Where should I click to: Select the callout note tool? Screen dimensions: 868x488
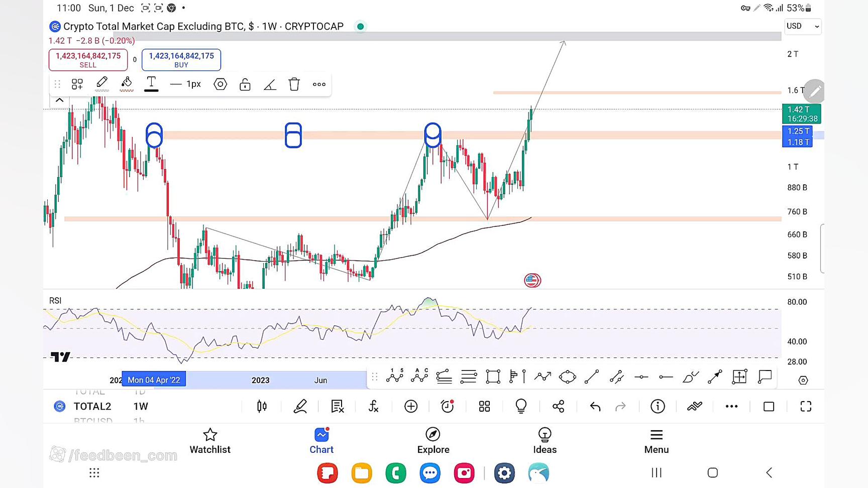[x=765, y=377]
